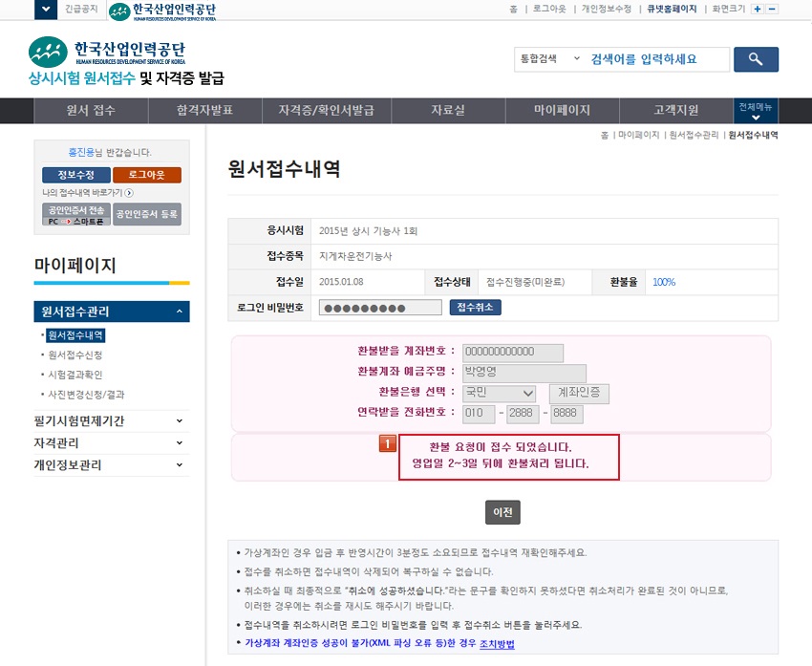This screenshot has width=812, height=666.
Task: Open the 합격자발표 navigation menu
Action: (204, 110)
